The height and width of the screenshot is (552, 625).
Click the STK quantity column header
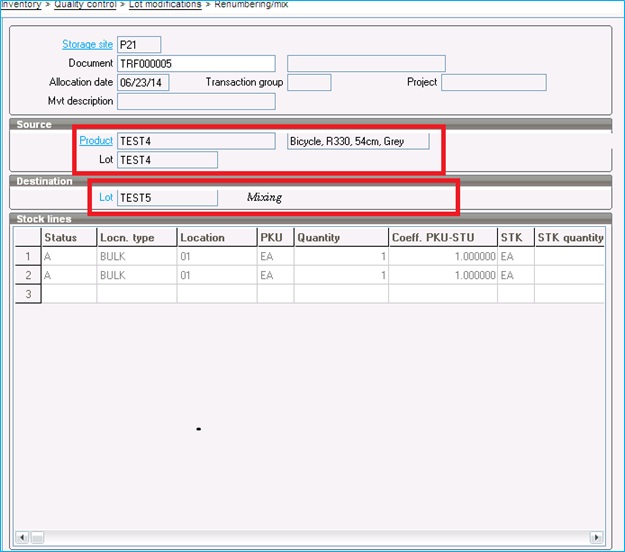pyautogui.click(x=570, y=238)
